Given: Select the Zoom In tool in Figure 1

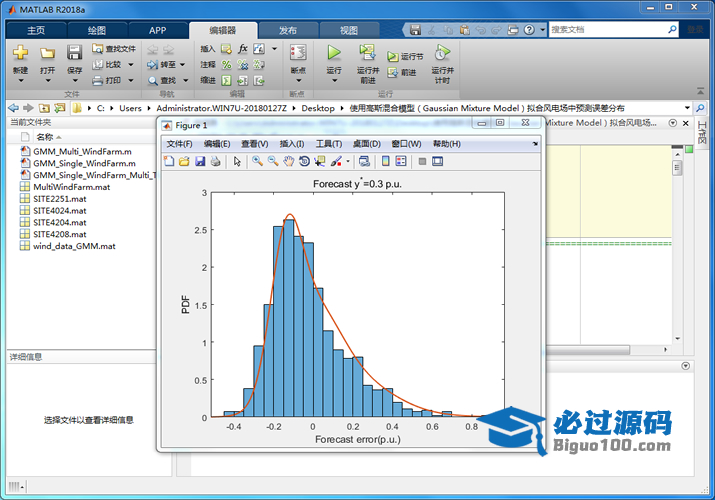Looking at the screenshot, I should (x=257, y=161).
